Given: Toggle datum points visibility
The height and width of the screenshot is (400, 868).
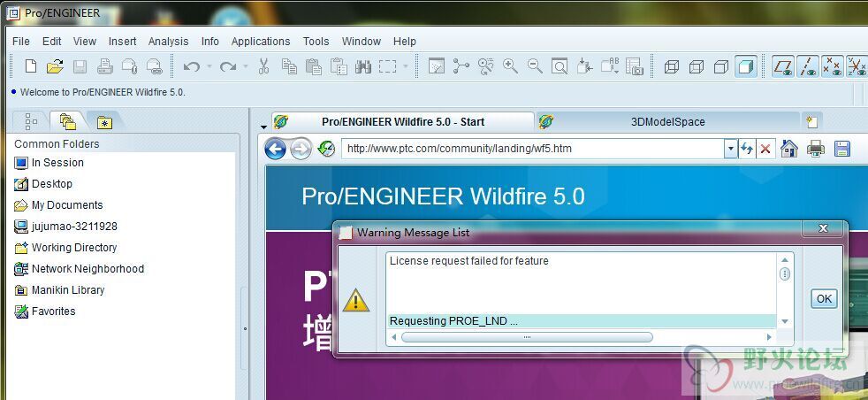Looking at the screenshot, I should [833, 67].
